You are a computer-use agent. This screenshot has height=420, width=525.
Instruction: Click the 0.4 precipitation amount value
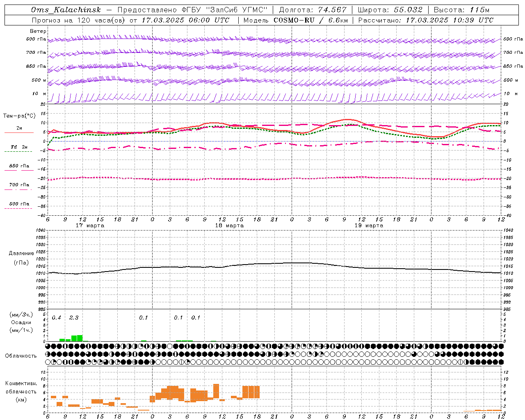[57, 318]
